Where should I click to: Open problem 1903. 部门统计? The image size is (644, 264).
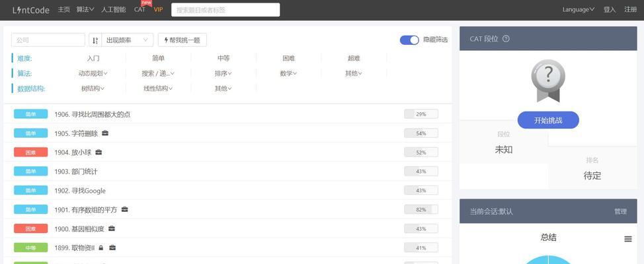(x=76, y=172)
